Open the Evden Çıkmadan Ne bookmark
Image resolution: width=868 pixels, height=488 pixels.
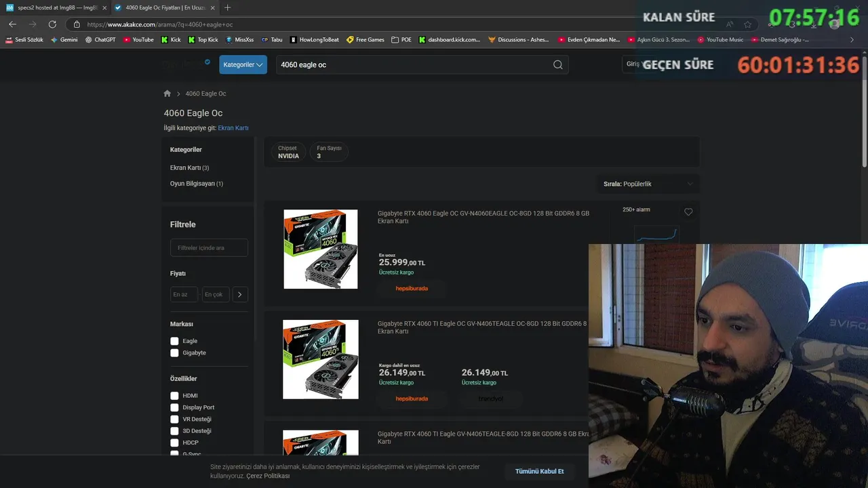pos(589,40)
